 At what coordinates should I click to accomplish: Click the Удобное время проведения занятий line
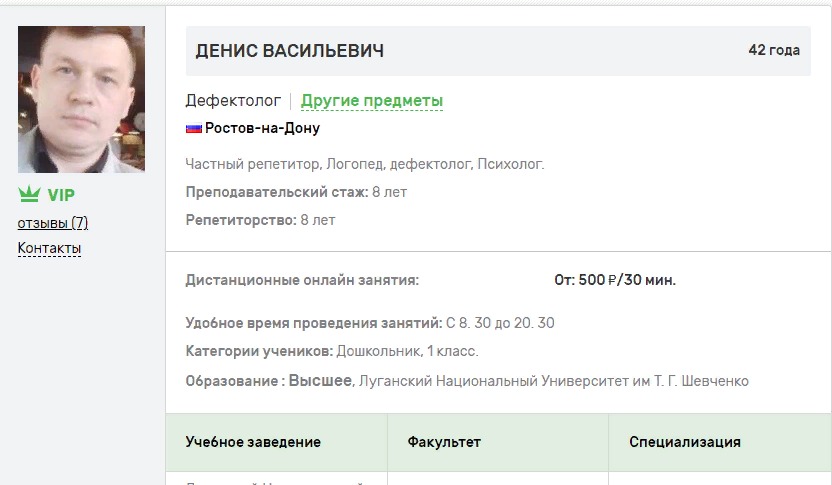(x=369, y=323)
